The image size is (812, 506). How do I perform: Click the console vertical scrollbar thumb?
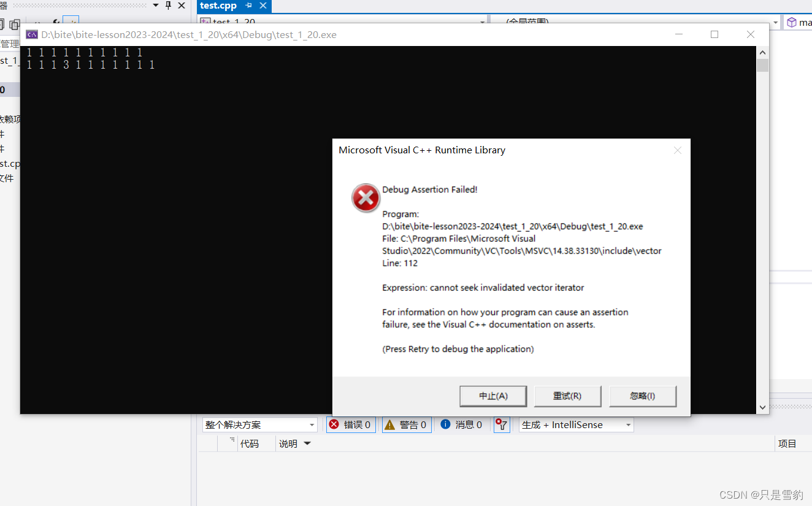[x=762, y=65]
